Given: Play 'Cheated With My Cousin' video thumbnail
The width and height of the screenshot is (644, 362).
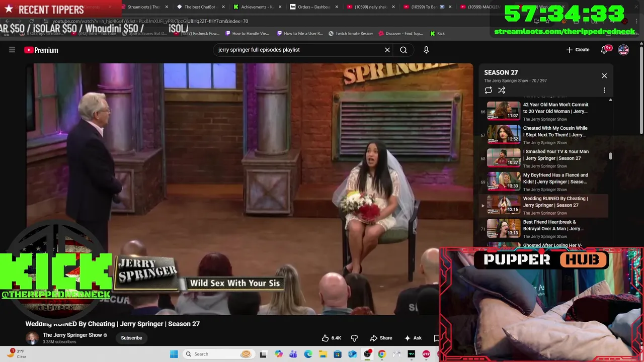Looking at the screenshot, I should click(504, 134).
